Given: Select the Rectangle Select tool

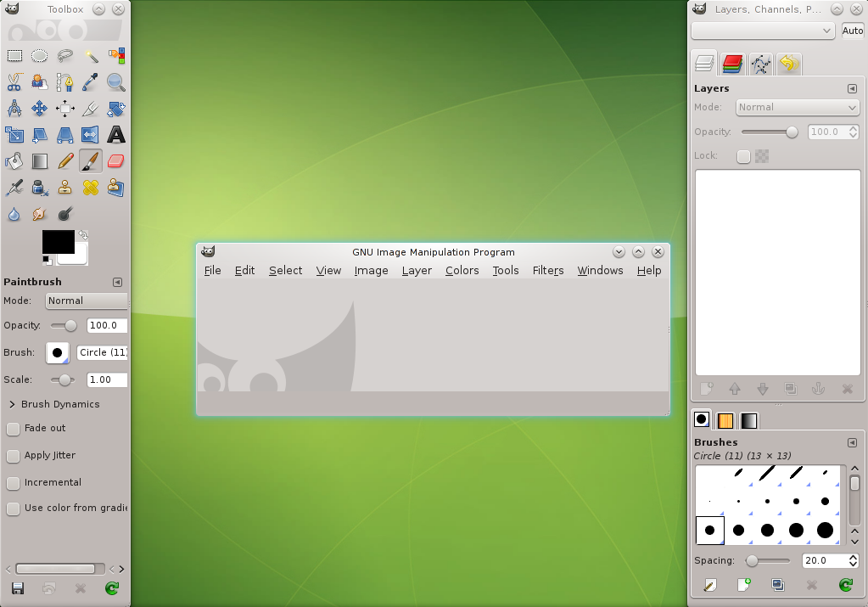Looking at the screenshot, I should point(14,55).
